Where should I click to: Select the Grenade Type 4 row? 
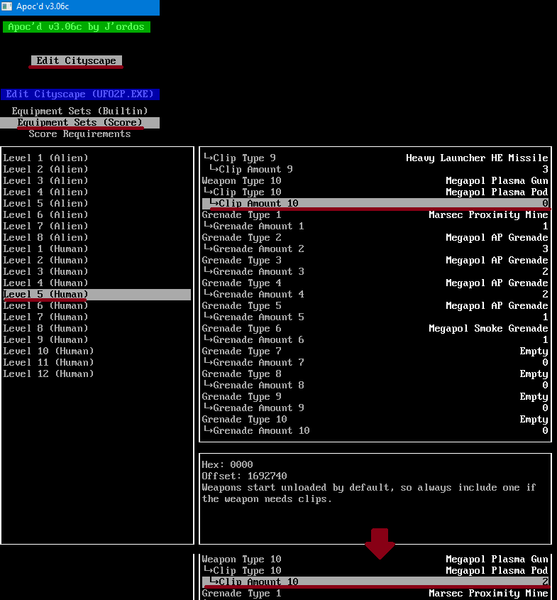(375, 283)
